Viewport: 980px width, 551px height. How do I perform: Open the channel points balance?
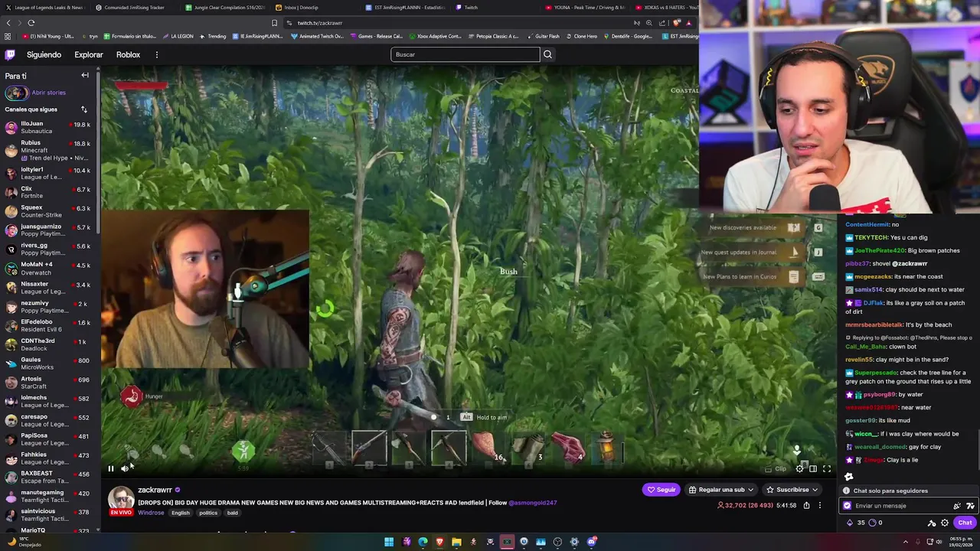(876, 523)
